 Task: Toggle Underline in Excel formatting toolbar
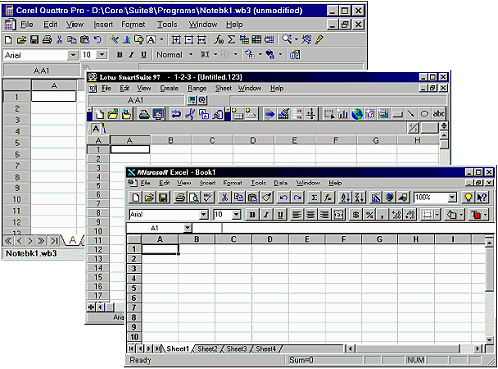[280, 215]
